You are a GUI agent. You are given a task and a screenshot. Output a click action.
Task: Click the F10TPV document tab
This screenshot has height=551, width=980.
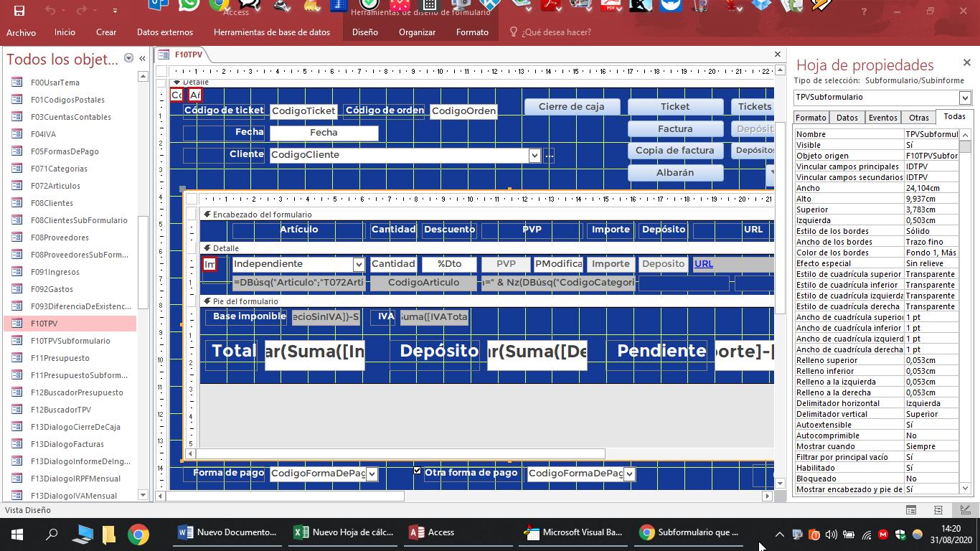click(x=182, y=55)
